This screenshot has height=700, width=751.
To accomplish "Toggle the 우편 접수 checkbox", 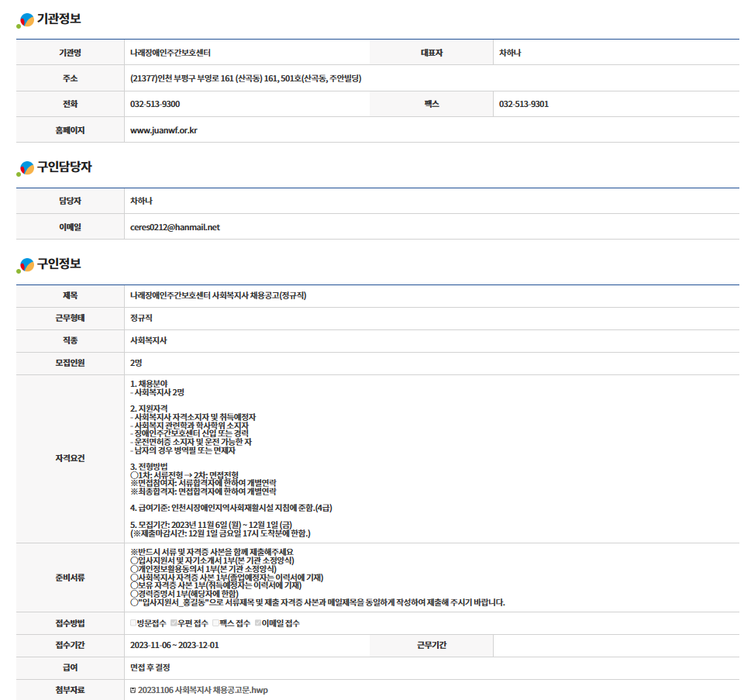I will (x=174, y=623).
